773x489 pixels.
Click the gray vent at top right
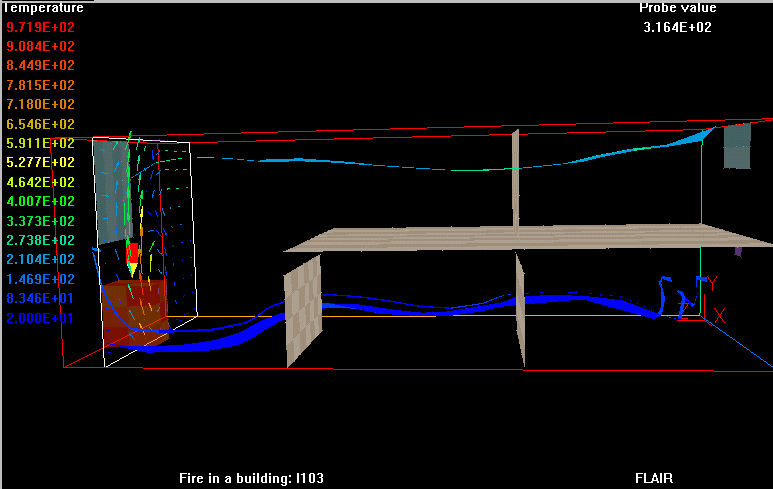pyautogui.click(x=737, y=145)
